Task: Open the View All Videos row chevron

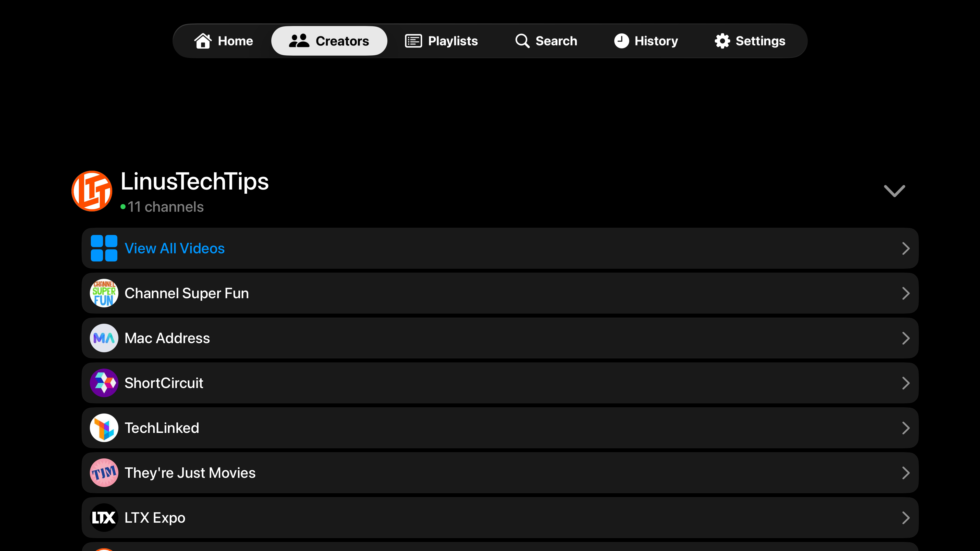Action: [906, 248]
